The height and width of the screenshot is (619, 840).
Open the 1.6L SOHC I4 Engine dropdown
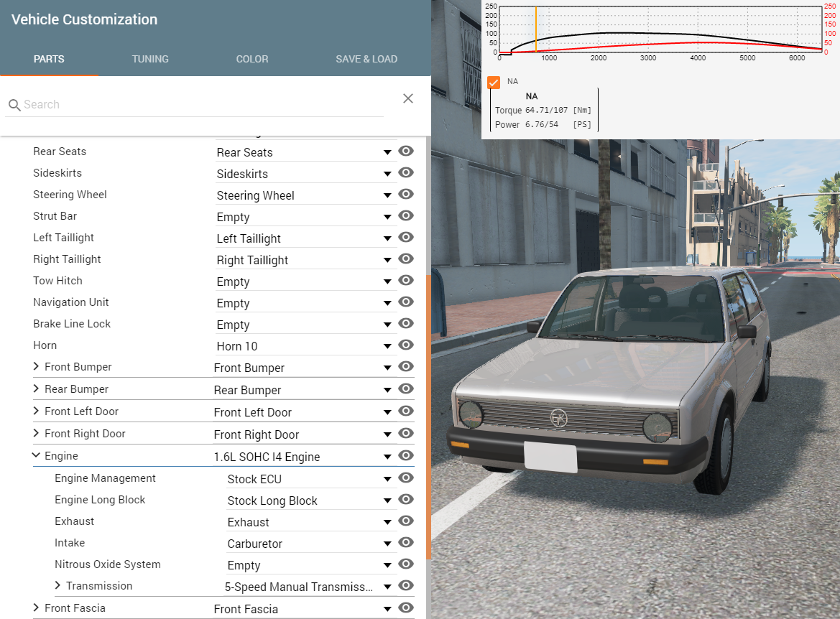(304, 457)
